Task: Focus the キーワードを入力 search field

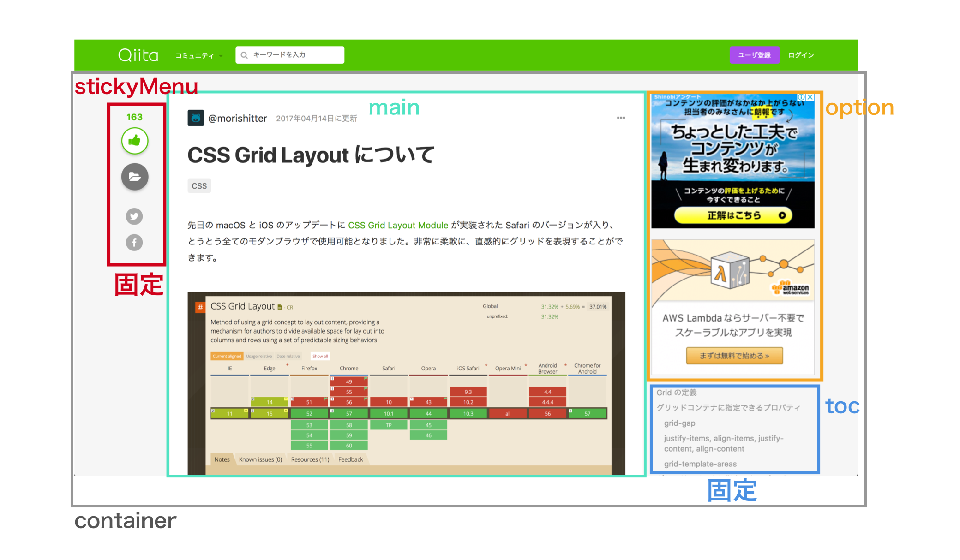Action: click(290, 55)
